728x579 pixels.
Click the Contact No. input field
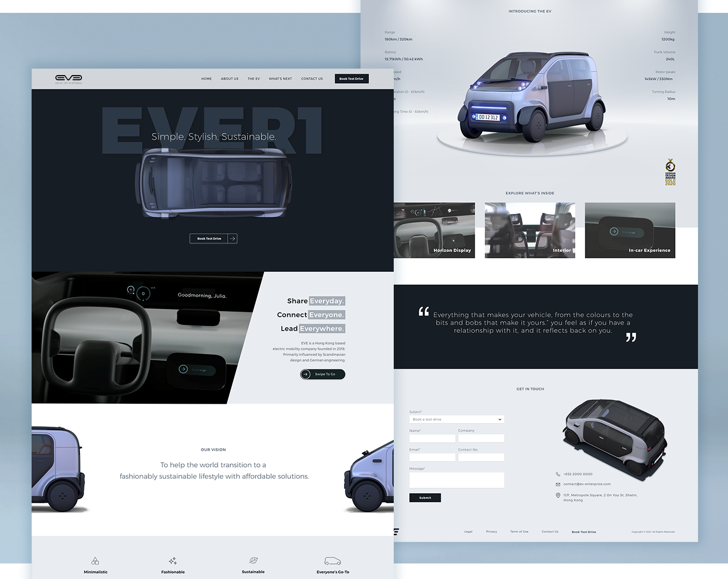[481, 457]
